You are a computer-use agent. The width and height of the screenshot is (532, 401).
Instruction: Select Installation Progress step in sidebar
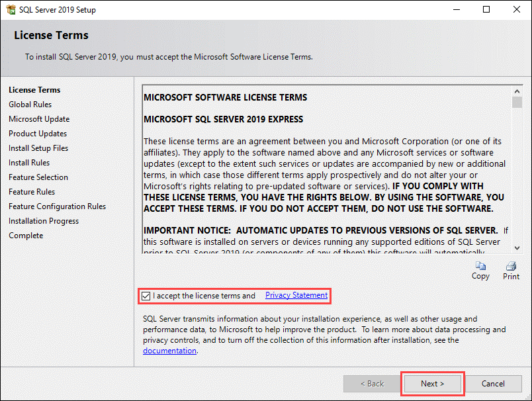click(x=44, y=221)
